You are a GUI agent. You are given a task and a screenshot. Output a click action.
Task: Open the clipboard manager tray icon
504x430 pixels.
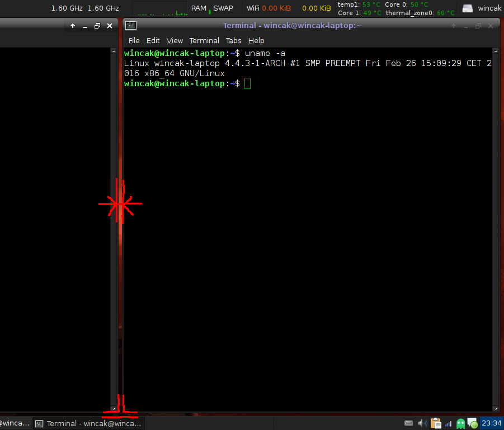tap(435, 423)
